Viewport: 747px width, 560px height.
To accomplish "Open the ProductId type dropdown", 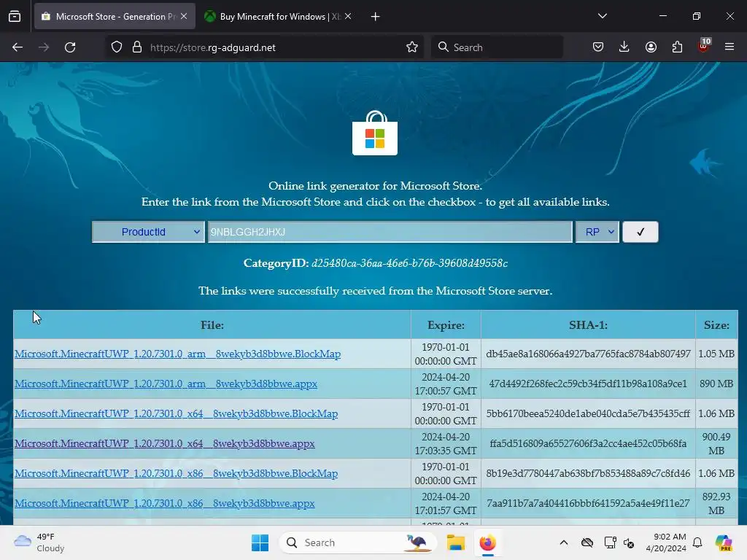I will click(x=148, y=232).
